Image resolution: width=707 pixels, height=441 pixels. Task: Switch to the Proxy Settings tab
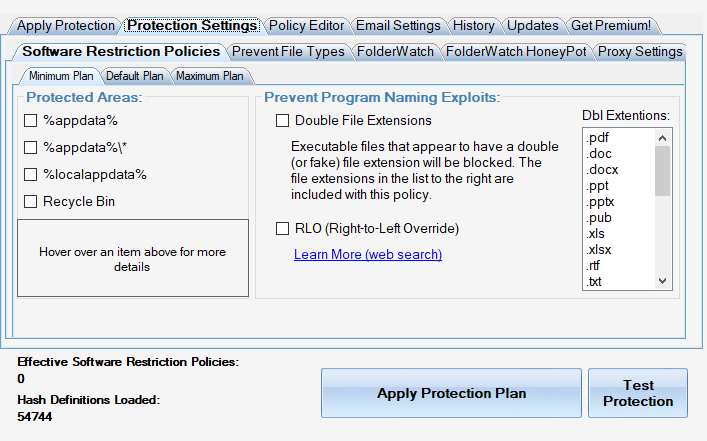pos(640,51)
